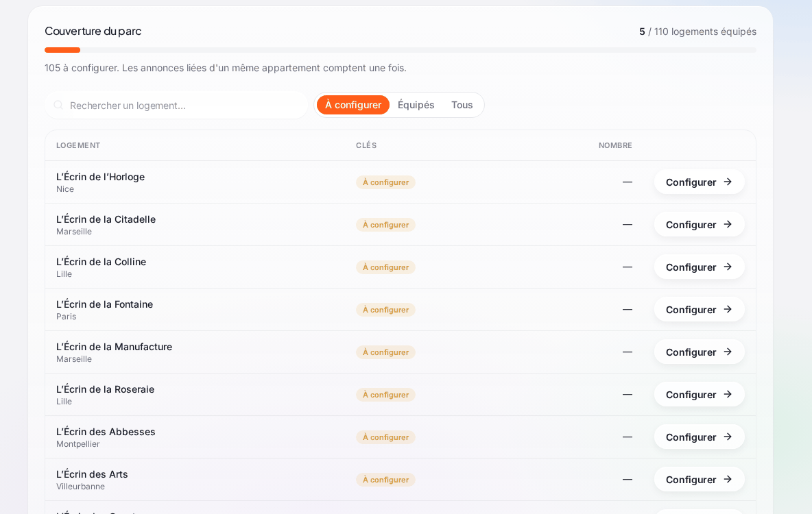Click the CLÉS column header
Screen dimensions: 812x514
(x=366, y=145)
